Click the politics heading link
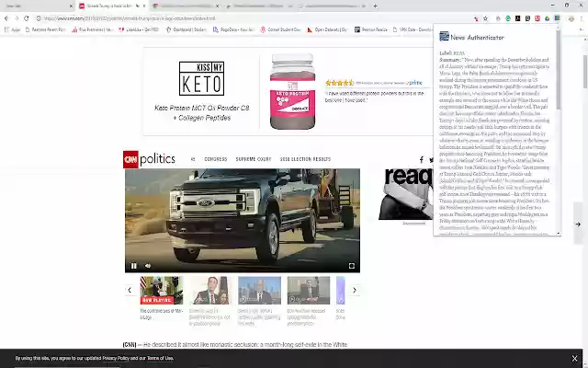The height and width of the screenshot is (368, 588). (x=157, y=159)
